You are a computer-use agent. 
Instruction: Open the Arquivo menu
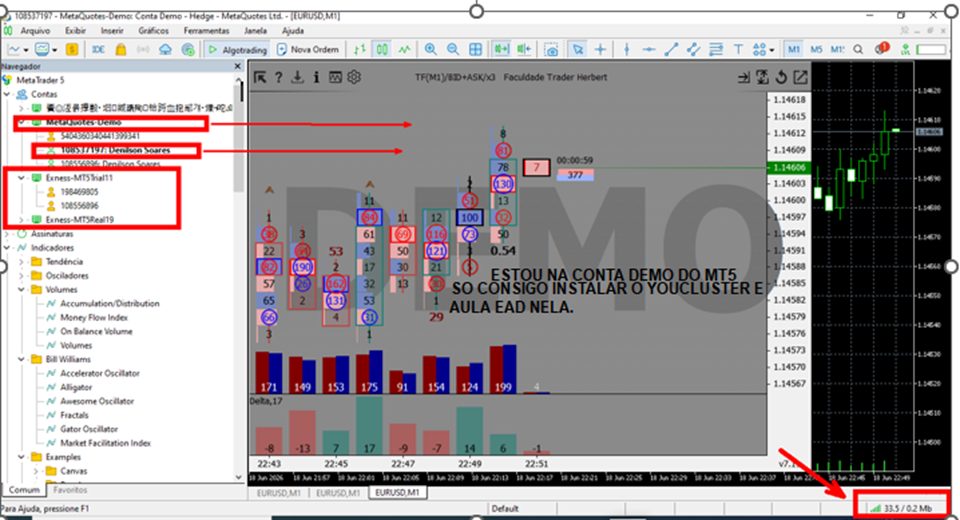pos(35,30)
